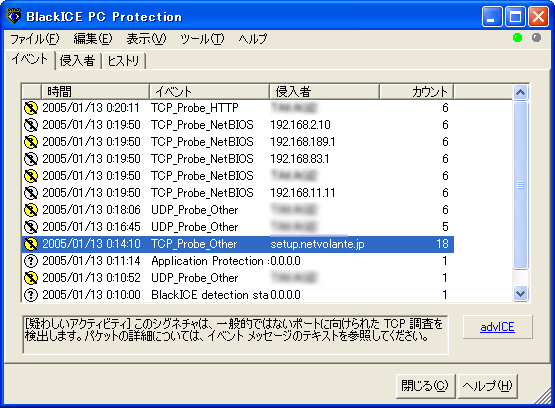
Task: Click scrollbar down arrow of event list
Action: 520,294
